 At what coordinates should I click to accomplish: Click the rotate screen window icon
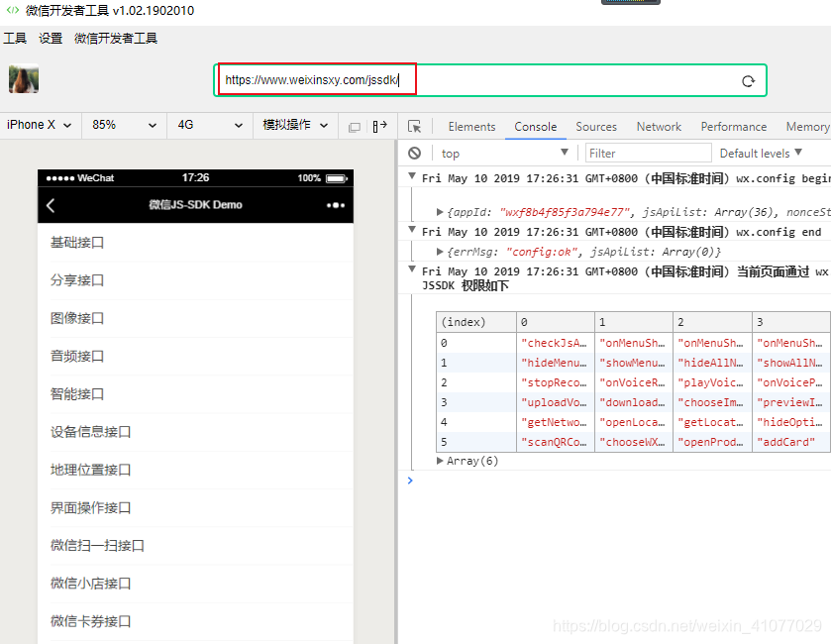(x=355, y=127)
